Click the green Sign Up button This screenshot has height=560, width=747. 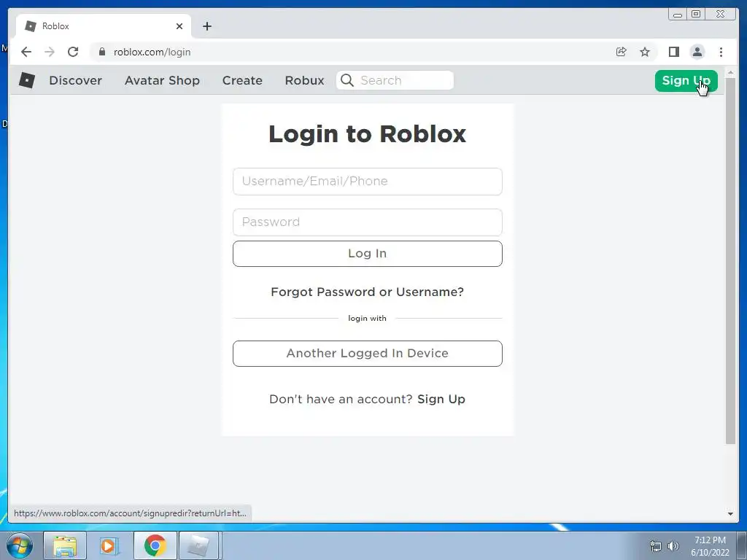pyautogui.click(x=686, y=80)
